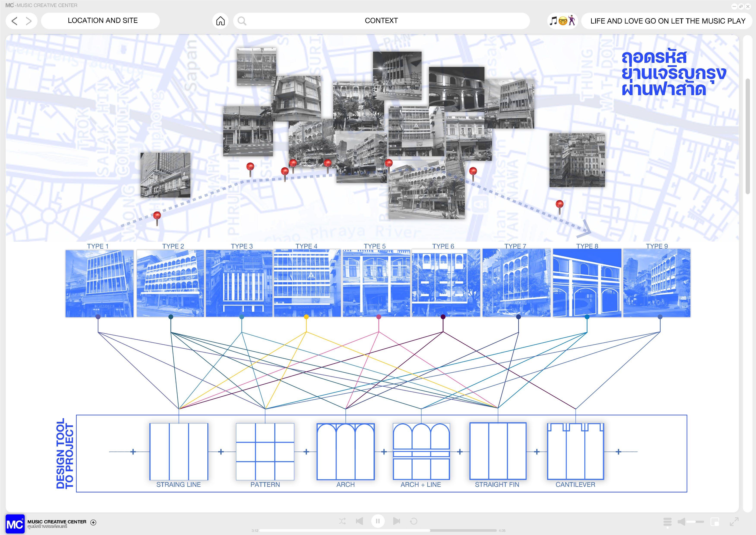Go to the previous track
The width and height of the screenshot is (756, 535).
tap(360, 521)
